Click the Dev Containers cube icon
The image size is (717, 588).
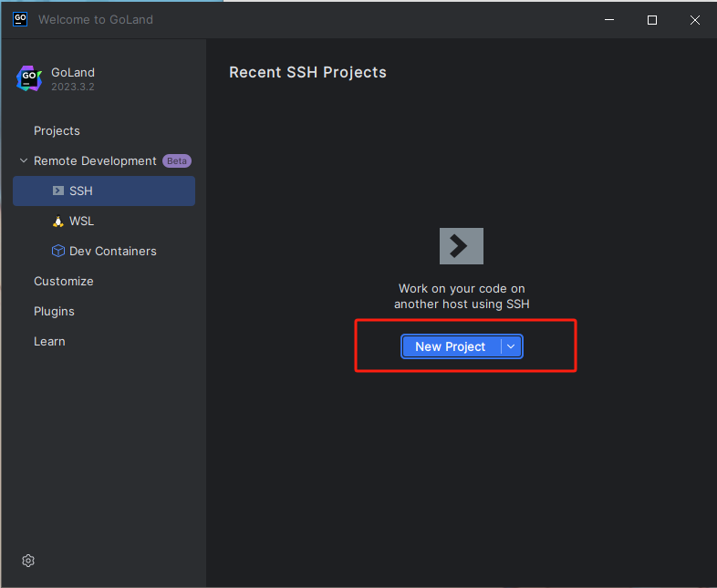[x=58, y=252]
